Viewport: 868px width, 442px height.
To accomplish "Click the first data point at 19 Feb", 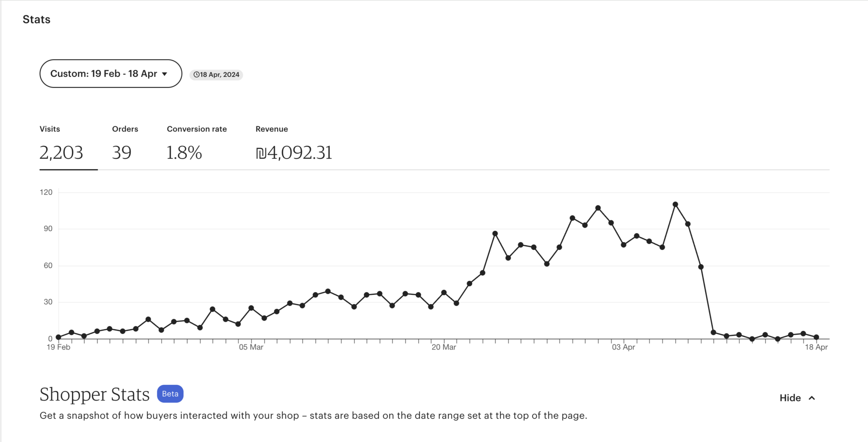I will coord(58,337).
